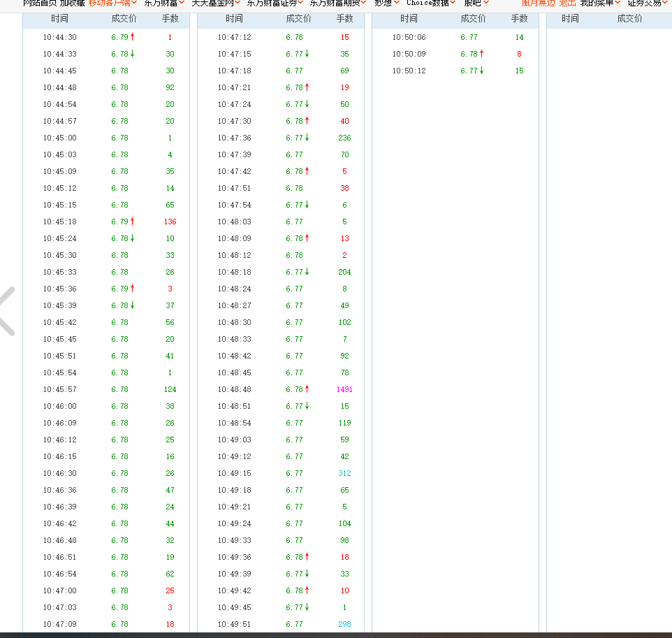Click the 10:50:06 time cell
This screenshot has width=672, height=638.
tap(409, 37)
